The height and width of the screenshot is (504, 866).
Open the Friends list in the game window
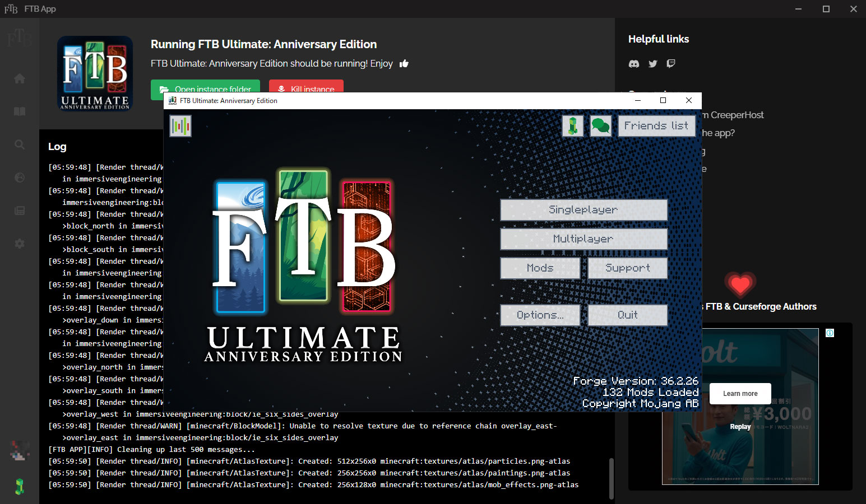pos(656,126)
